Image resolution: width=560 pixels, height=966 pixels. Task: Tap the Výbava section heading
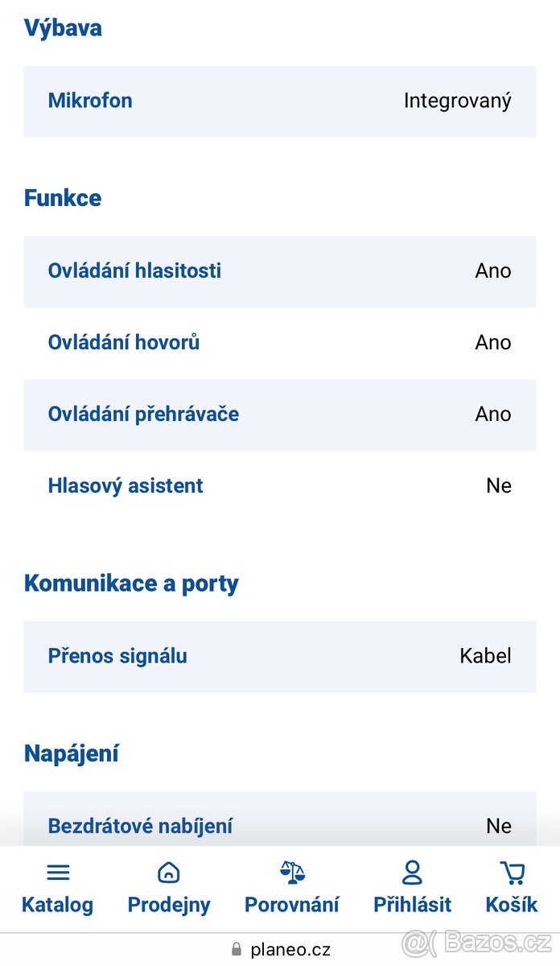tap(63, 28)
